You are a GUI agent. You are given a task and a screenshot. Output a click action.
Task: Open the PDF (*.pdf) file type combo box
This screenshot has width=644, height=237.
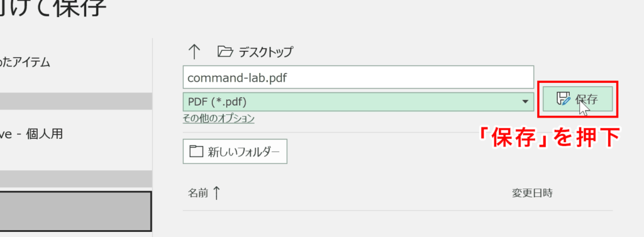coord(358,101)
